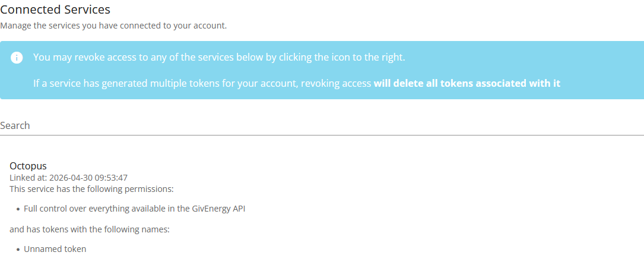Click 'If a service has generated multiple tokens' text
The image size is (644, 271).
point(166,83)
